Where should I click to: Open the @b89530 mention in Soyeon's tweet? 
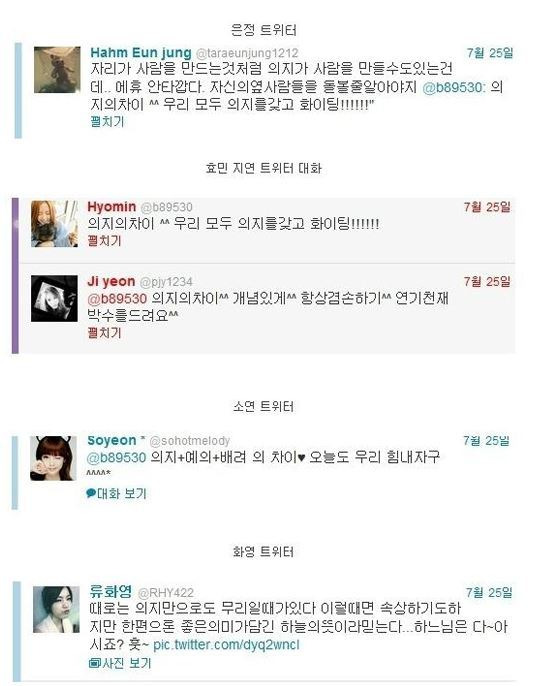tap(116, 457)
